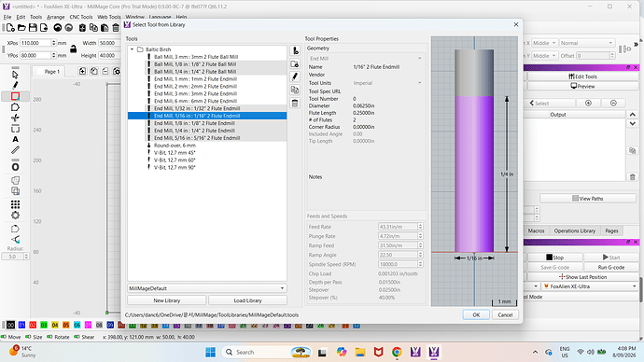Select the red Rectangle tool
Viewport: 644px width, 362px height.
tap(15, 96)
